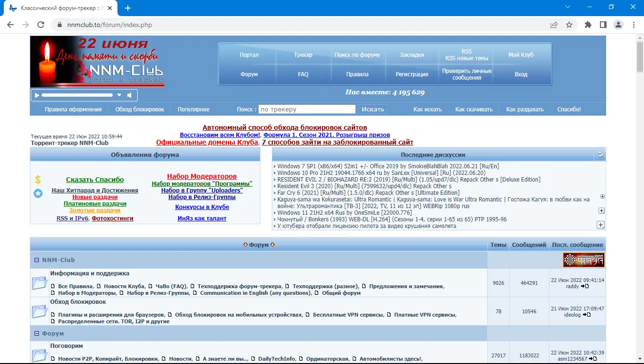
Task: Open Бесплатные VPN сервисы subforum
Action: click(348, 315)
